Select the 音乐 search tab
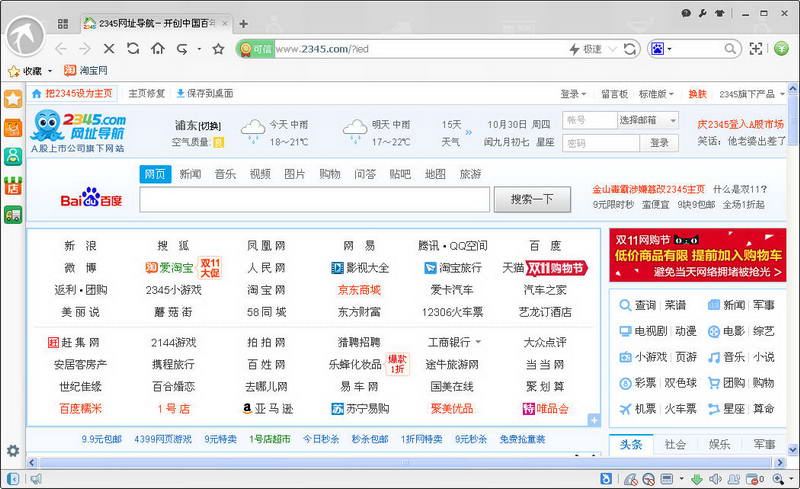This screenshot has height=489, width=800. (225, 174)
